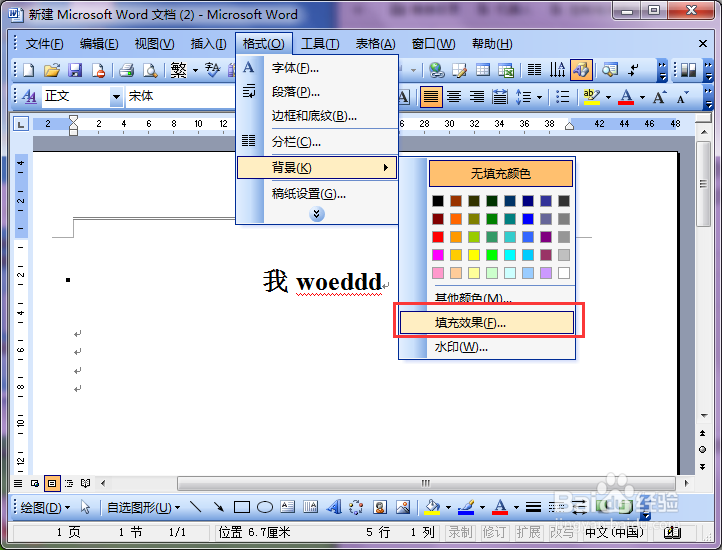Click 稿纸设置(G)... menu item
Screen dimensions: 722x550
(317, 193)
